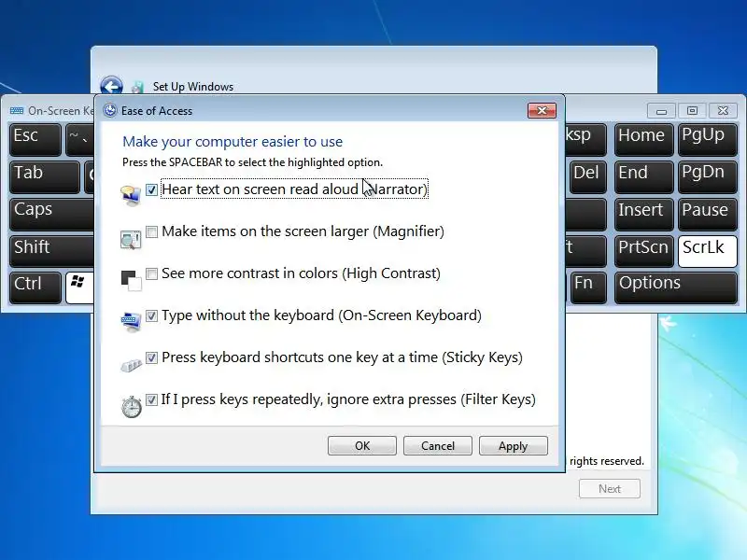The image size is (747, 560).
Task: Click the Ease of Access title bar icon
Action: pyautogui.click(x=110, y=110)
